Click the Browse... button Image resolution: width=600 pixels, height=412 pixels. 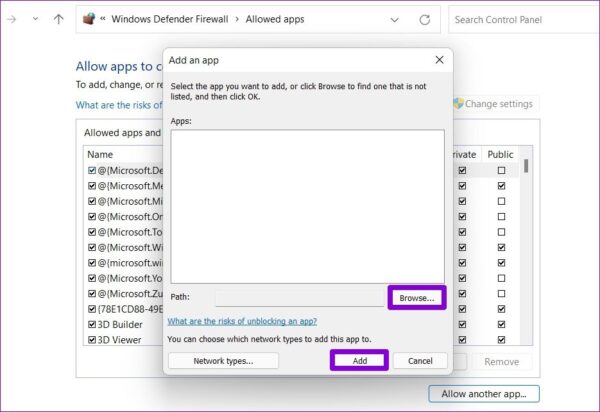pos(417,298)
